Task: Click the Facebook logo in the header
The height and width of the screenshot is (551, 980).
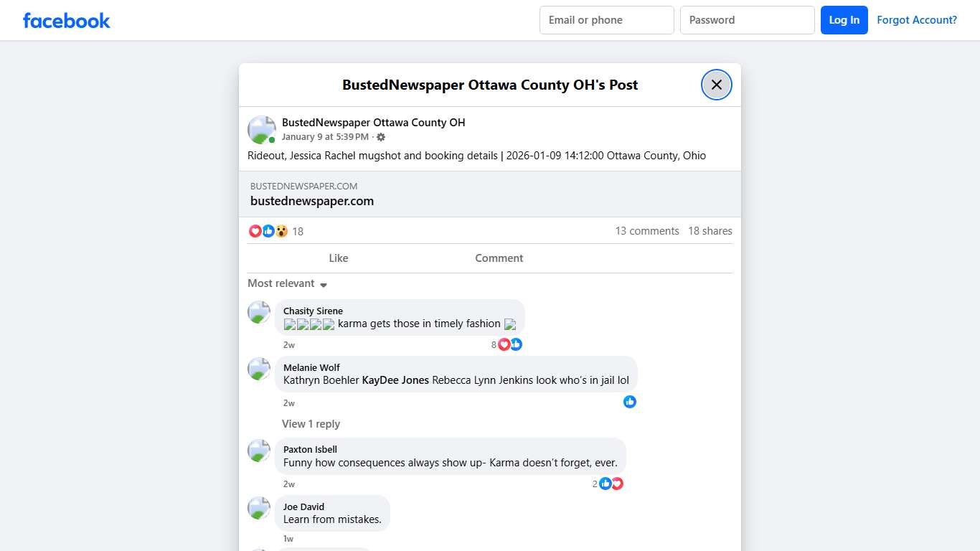Action: pos(66,21)
